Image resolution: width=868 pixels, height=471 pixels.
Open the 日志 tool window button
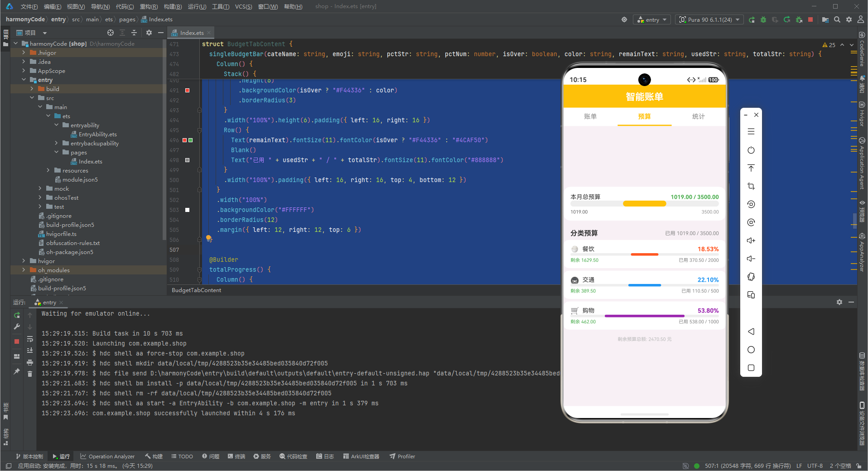click(325, 456)
